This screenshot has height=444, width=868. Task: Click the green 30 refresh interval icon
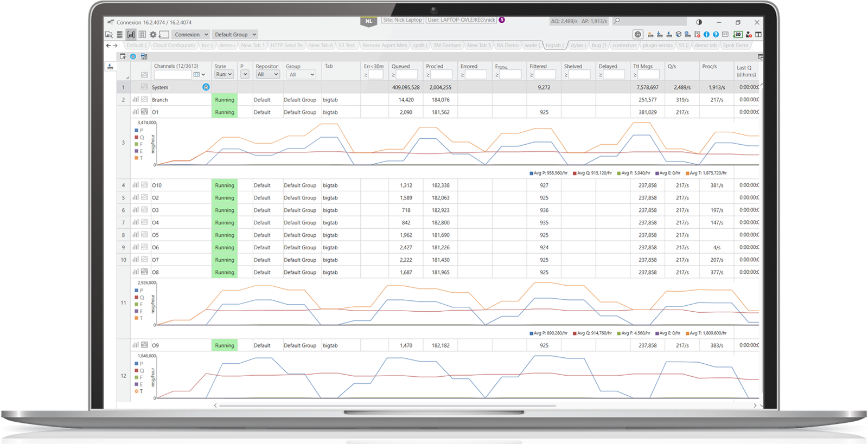[738, 35]
